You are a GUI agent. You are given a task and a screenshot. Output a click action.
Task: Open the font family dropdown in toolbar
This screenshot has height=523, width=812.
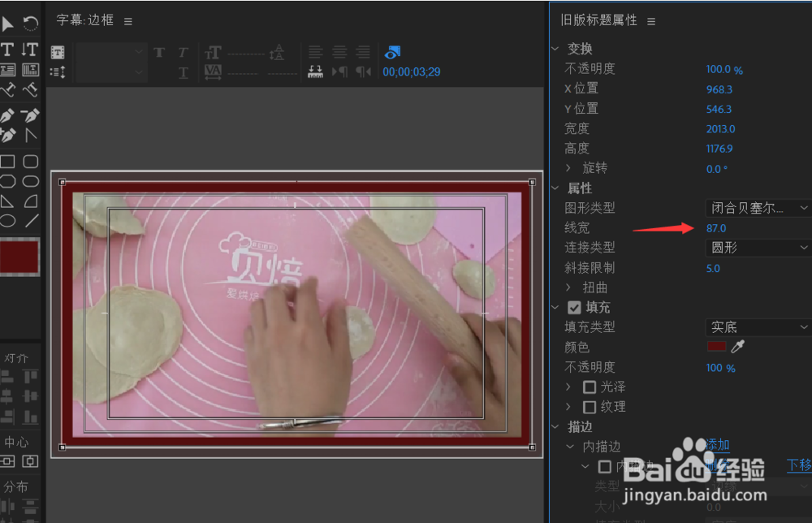[x=111, y=52]
